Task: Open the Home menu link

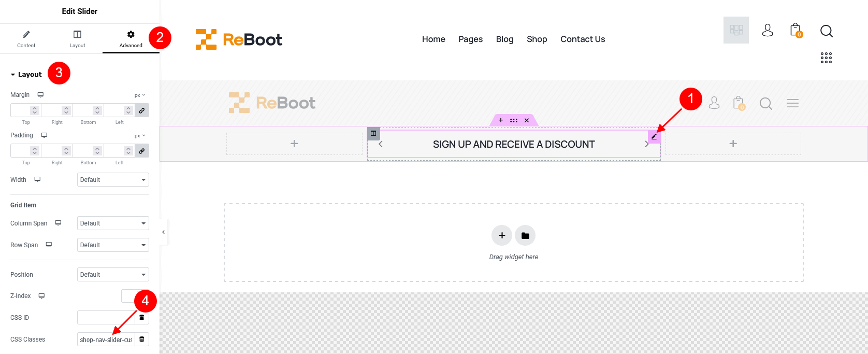Action: pos(433,39)
